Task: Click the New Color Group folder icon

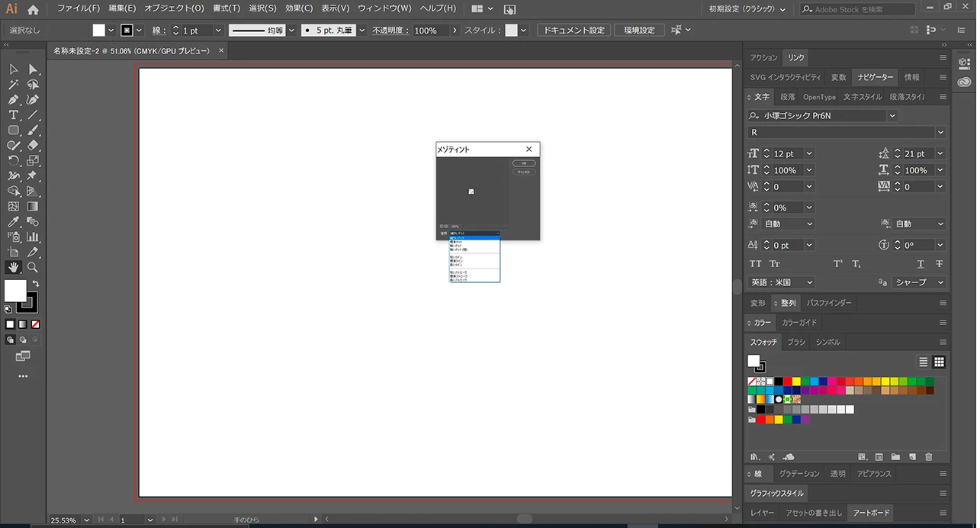Action: coord(895,457)
